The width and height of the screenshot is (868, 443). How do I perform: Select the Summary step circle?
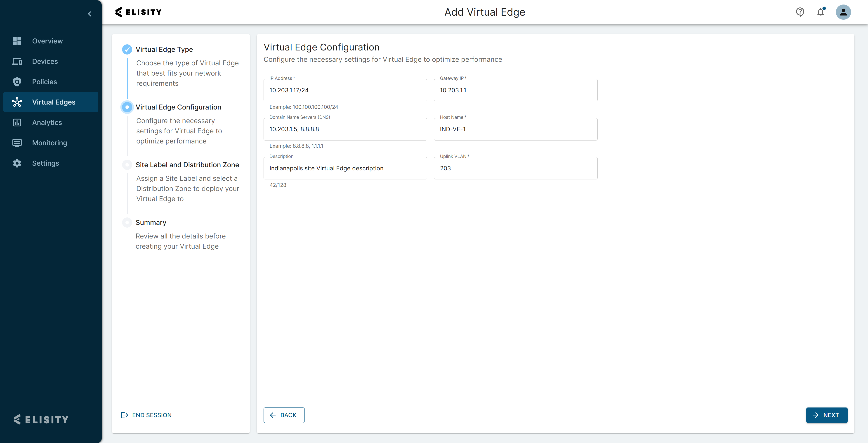127,222
